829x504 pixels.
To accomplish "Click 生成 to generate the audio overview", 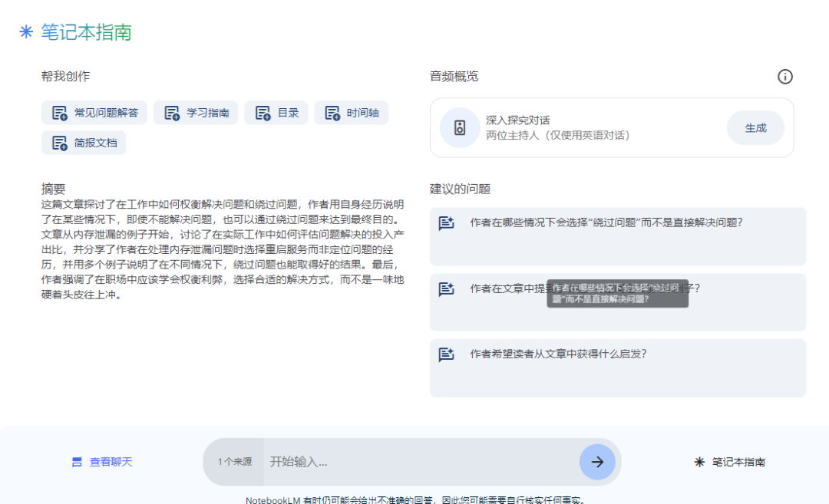I will (755, 128).
